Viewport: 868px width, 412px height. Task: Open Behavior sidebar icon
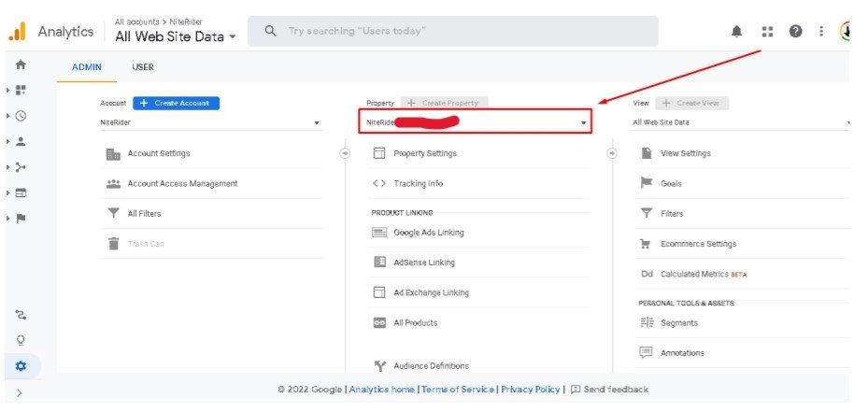[21, 192]
